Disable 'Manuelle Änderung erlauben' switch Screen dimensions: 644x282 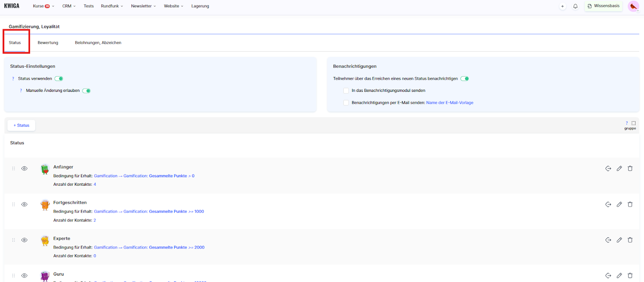point(87,91)
